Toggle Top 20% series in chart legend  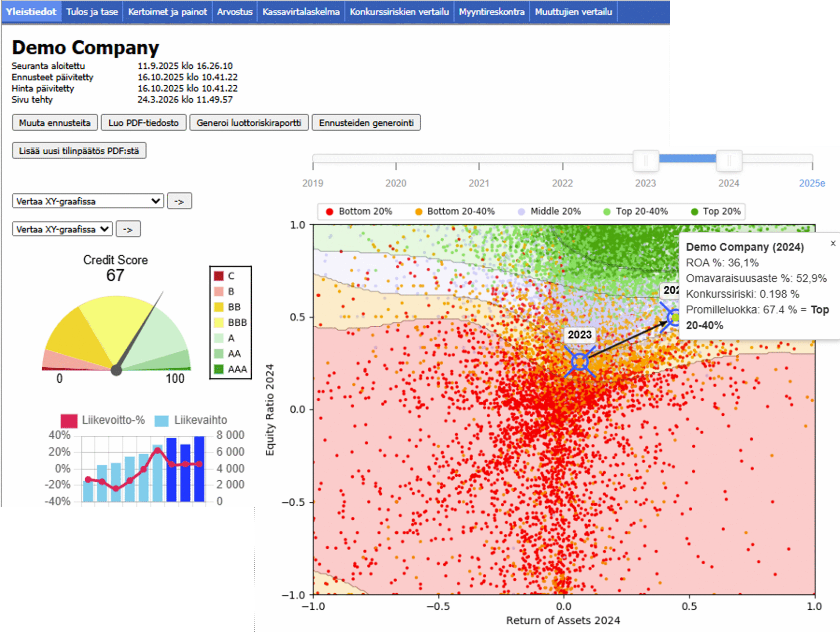click(716, 211)
